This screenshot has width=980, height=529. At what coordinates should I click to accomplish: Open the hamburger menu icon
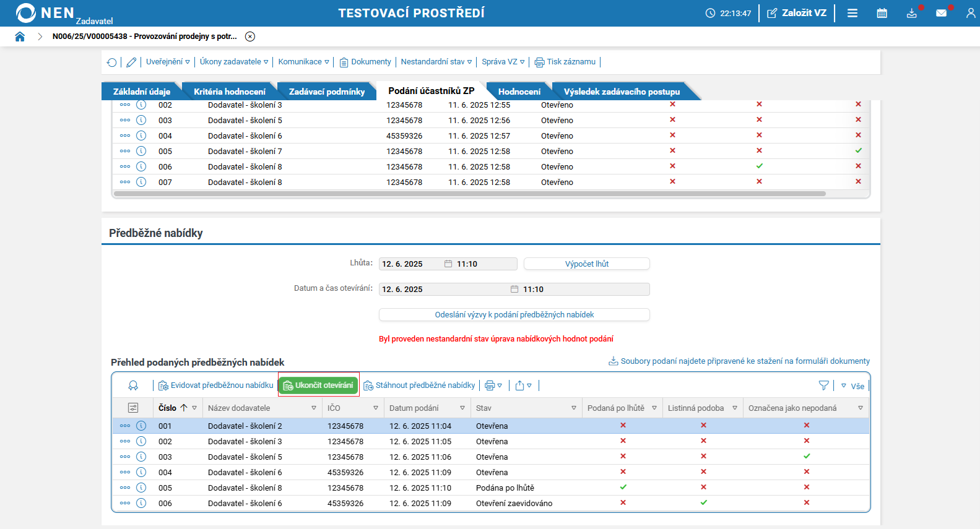852,13
